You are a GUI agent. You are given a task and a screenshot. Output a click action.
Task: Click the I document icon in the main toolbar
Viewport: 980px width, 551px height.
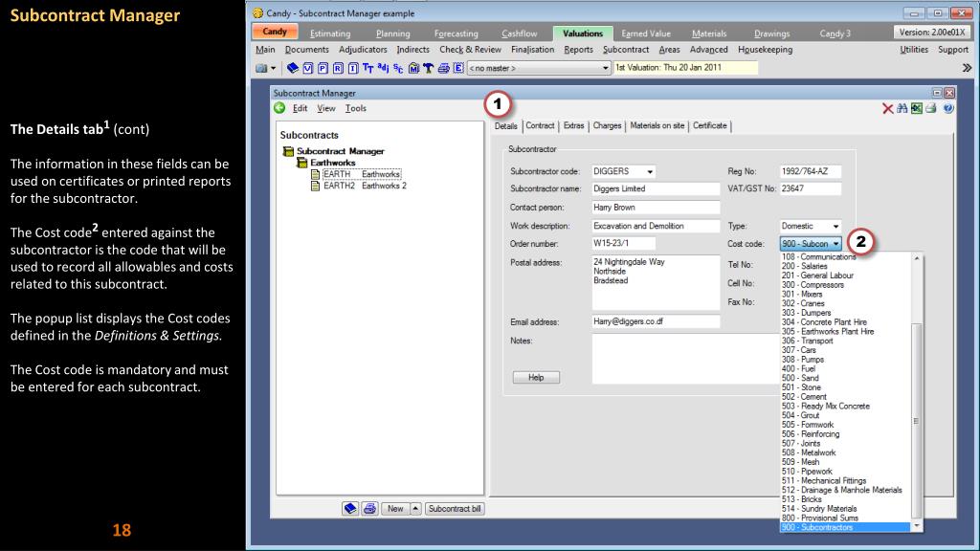(353, 68)
